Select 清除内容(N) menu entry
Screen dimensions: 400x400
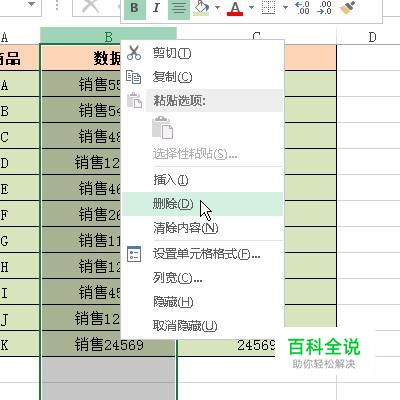(x=203, y=228)
